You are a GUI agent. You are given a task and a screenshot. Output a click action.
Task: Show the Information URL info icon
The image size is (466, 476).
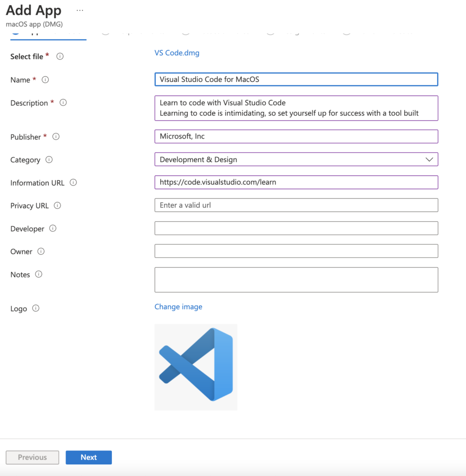point(73,182)
